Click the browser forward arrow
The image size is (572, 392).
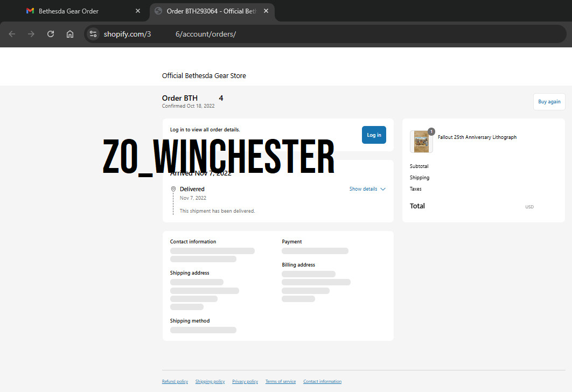coord(31,34)
